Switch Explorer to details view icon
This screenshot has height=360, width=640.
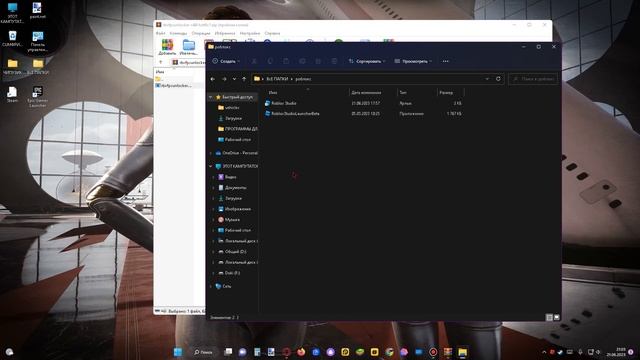click(x=549, y=317)
